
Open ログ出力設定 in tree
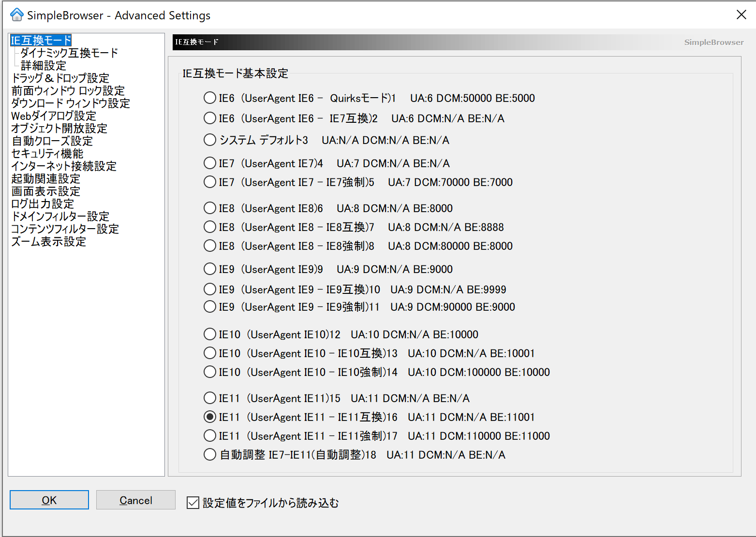pos(43,204)
